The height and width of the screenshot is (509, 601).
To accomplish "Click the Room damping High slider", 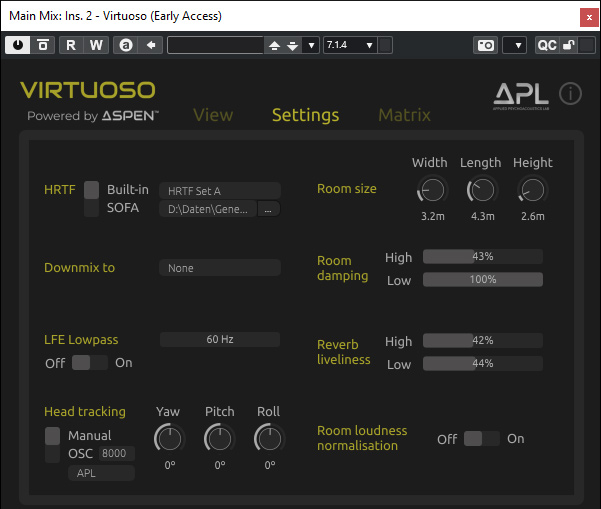I will (x=483, y=257).
